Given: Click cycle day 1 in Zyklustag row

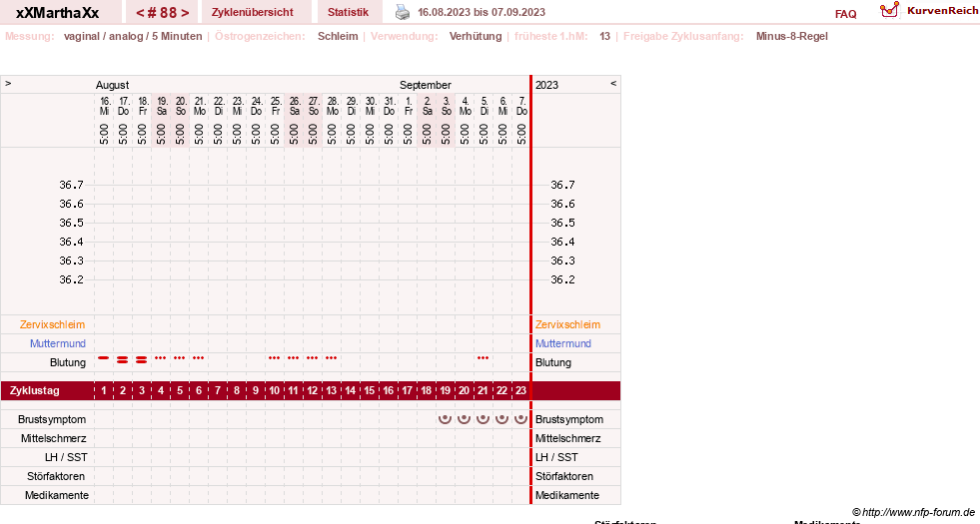Looking at the screenshot, I should (x=104, y=390).
